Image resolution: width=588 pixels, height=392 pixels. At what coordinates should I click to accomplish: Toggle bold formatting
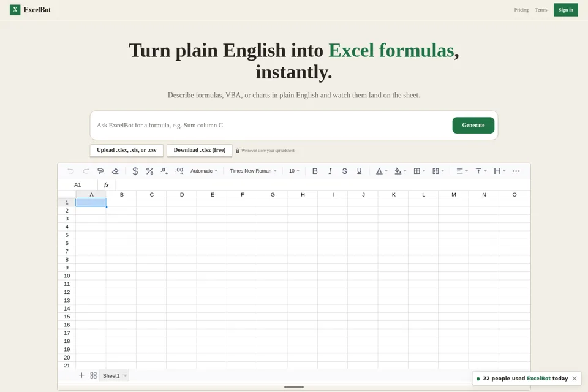(x=315, y=171)
